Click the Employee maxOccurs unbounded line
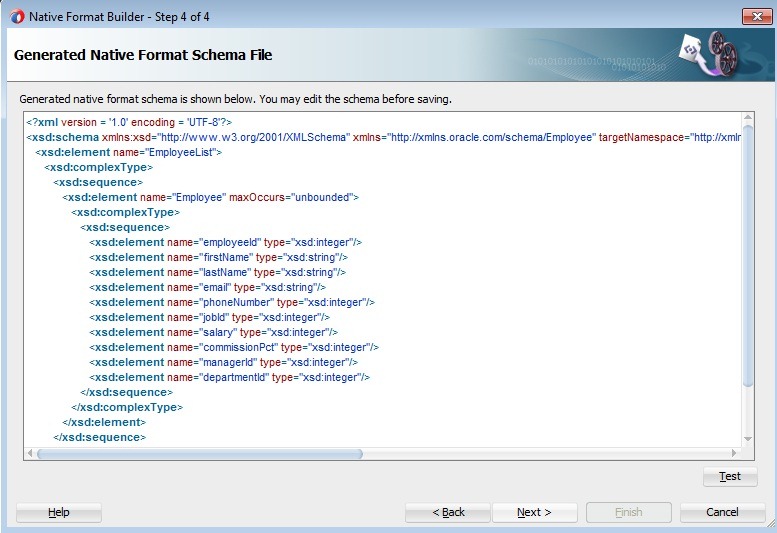777x533 pixels. (x=210, y=197)
